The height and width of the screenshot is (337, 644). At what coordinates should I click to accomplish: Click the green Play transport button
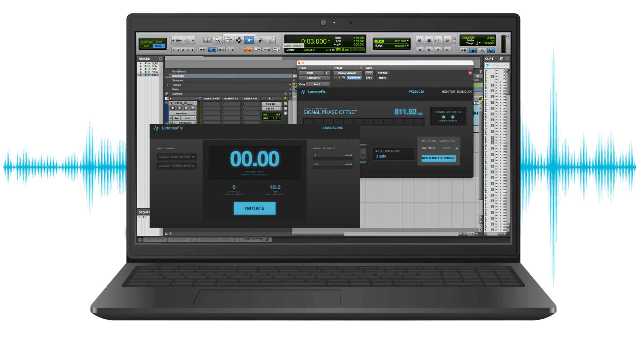tap(438, 41)
